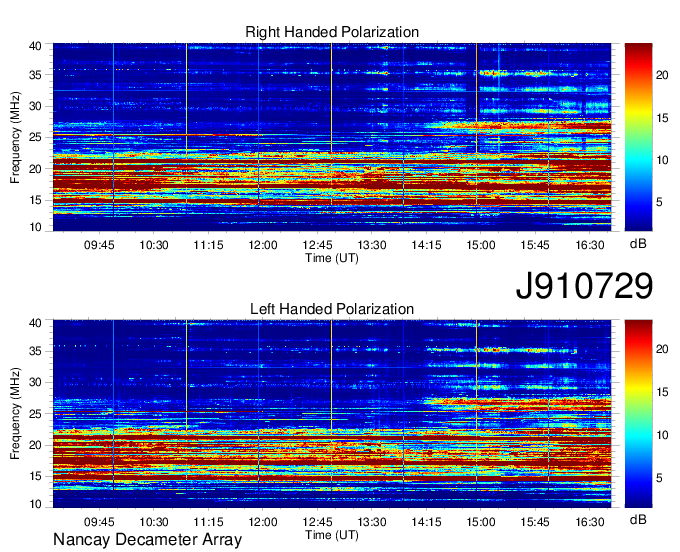
Task: Click the 40 MHz tick on Left Handed plot
Action: pyautogui.click(x=35, y=323)
